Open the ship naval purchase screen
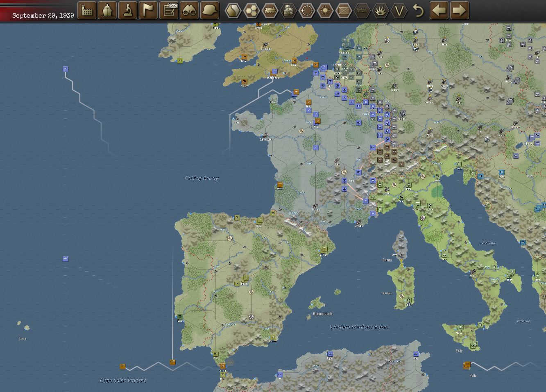Image resolution: width=546 pixels, height=392 pixels. pos(107,10)
